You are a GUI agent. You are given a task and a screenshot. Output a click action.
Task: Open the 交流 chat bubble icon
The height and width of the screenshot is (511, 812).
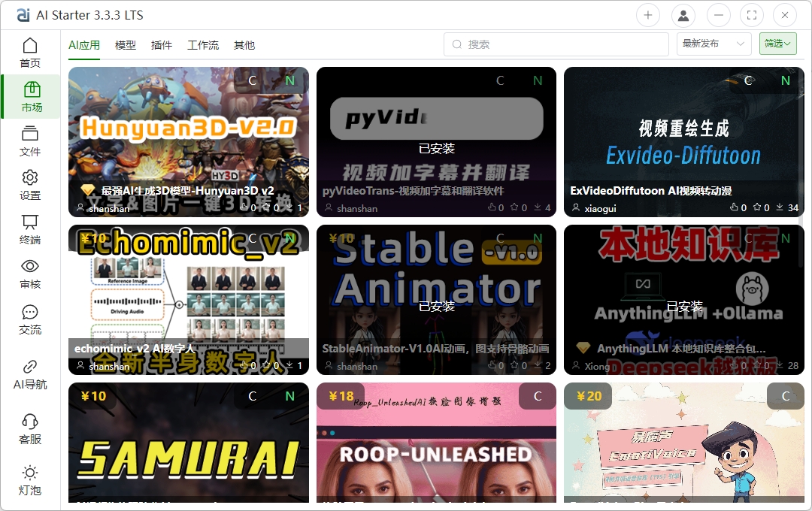tap(30, 312)
